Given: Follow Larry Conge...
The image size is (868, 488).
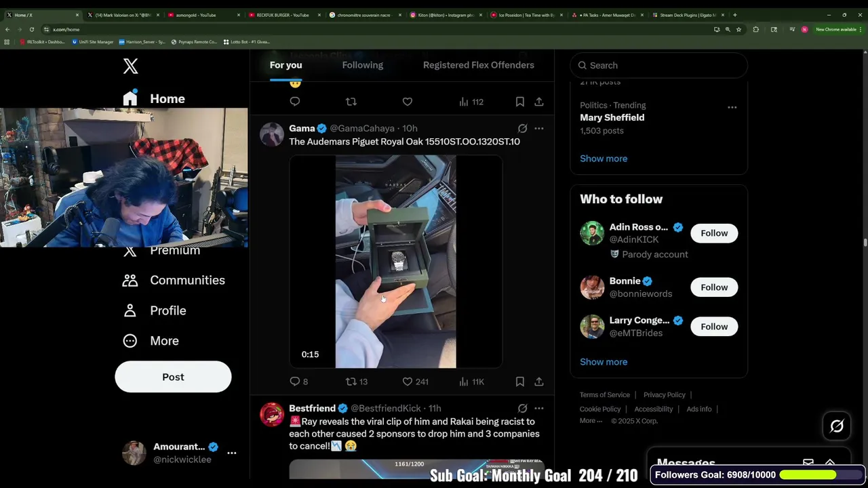Looking at the screenshot, I should (x=714, y=327).
